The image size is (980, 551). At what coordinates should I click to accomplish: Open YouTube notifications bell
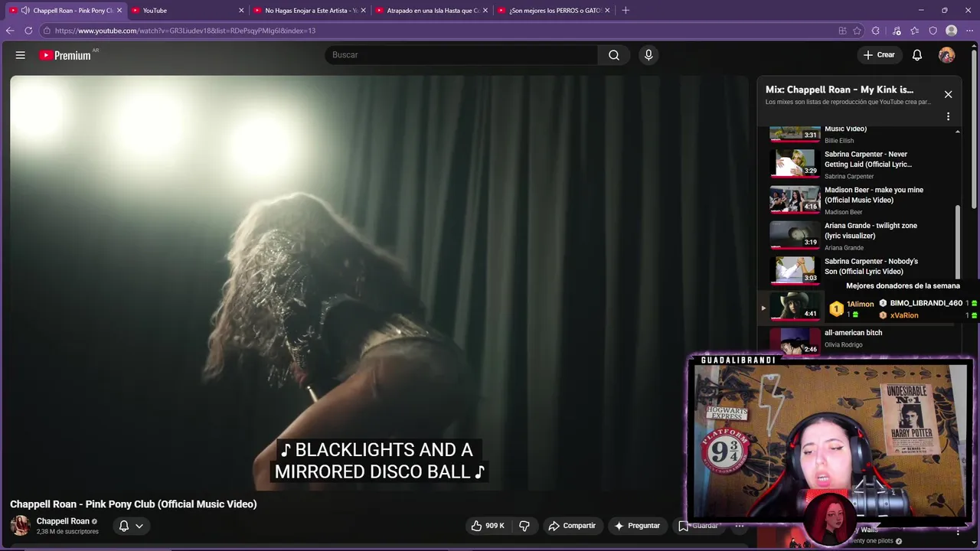917,55
